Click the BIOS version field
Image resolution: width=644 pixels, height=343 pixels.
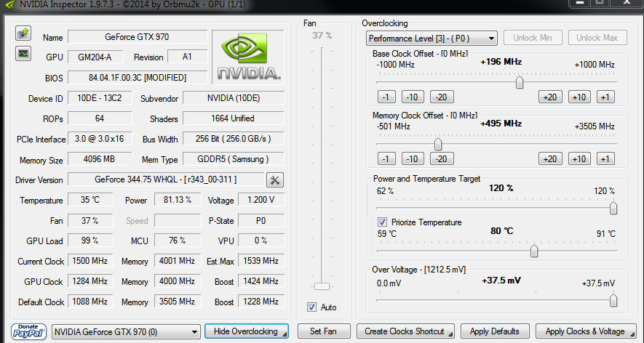click(138, 78)
